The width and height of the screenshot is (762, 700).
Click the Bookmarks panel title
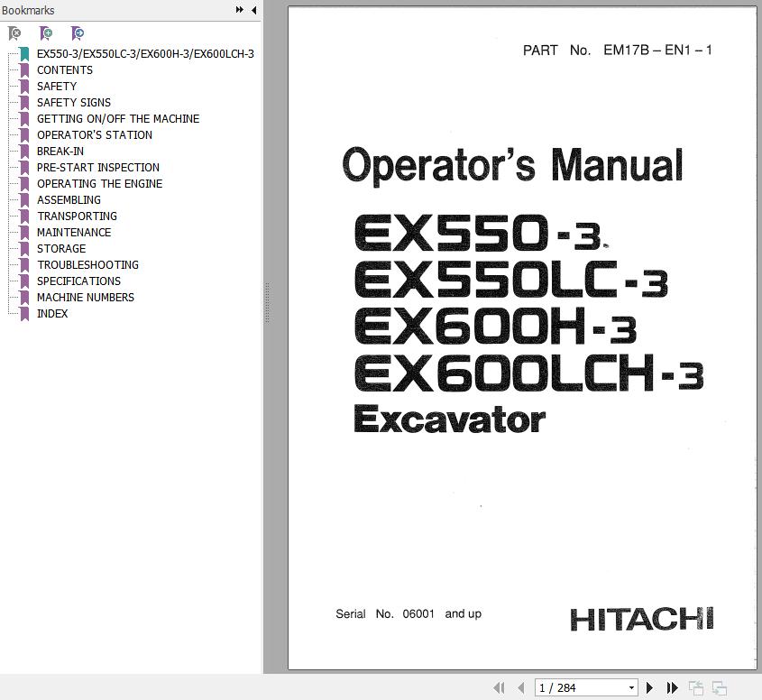[28, 10]
